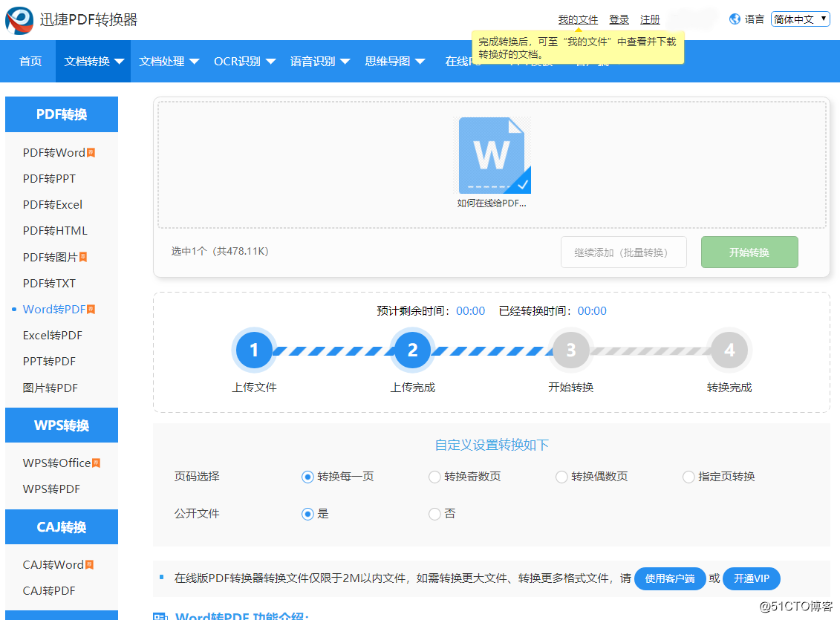Set 公开文件 to 否
840x620 pixels.
[434, 514]
